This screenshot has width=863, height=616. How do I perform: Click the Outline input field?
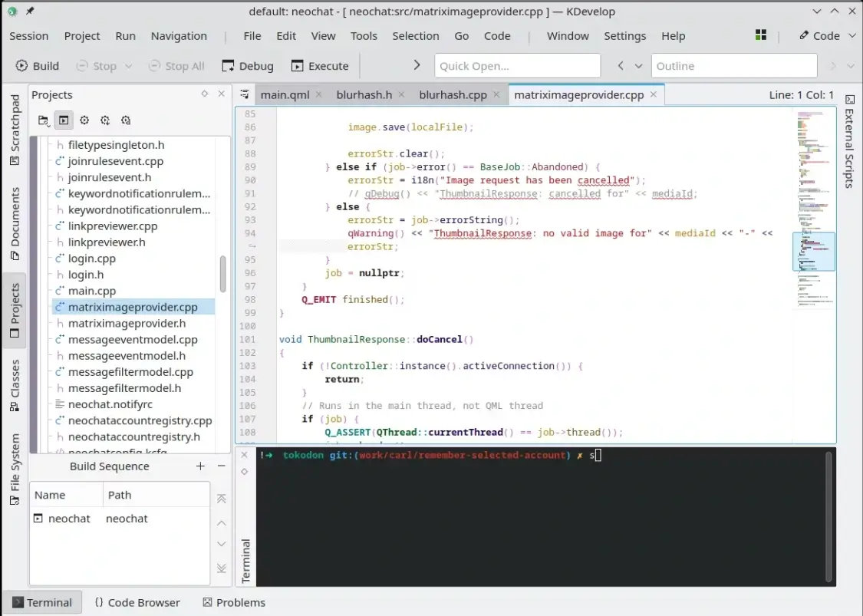(x=733, y=65)
